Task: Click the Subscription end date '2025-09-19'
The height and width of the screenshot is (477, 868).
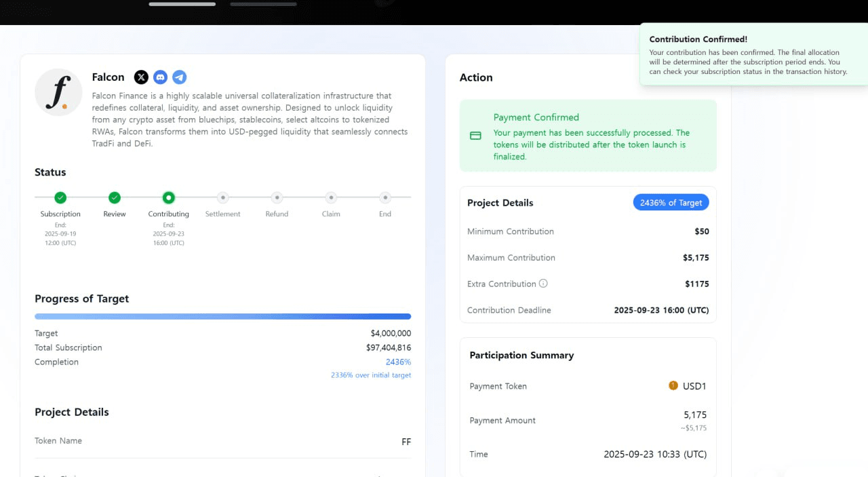Action: coord(60,233)
